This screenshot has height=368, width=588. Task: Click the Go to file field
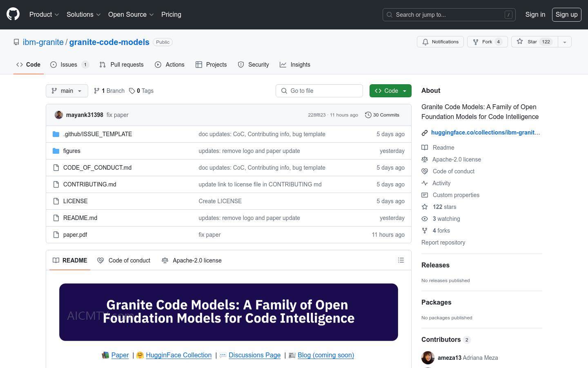(319, 90)
